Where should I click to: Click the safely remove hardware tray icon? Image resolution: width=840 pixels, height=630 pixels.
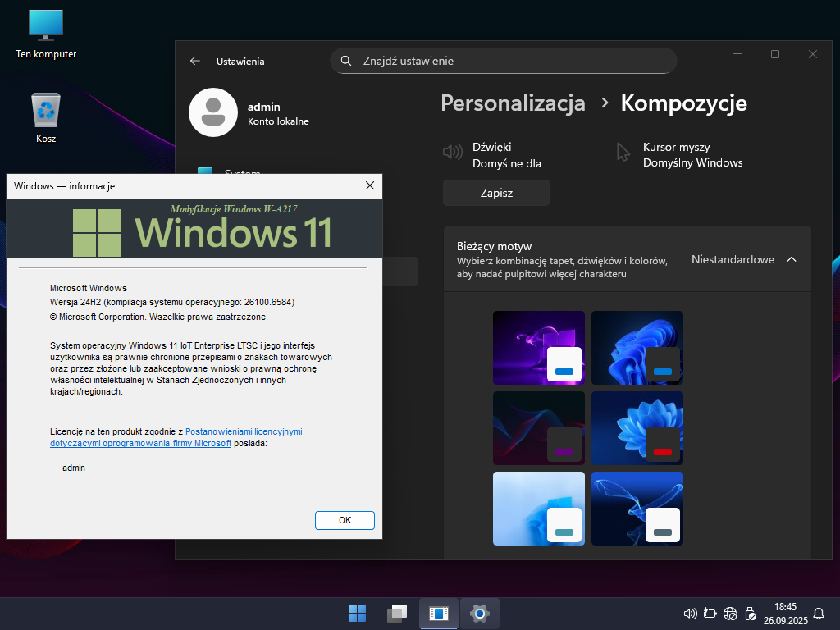pos(750,613)
